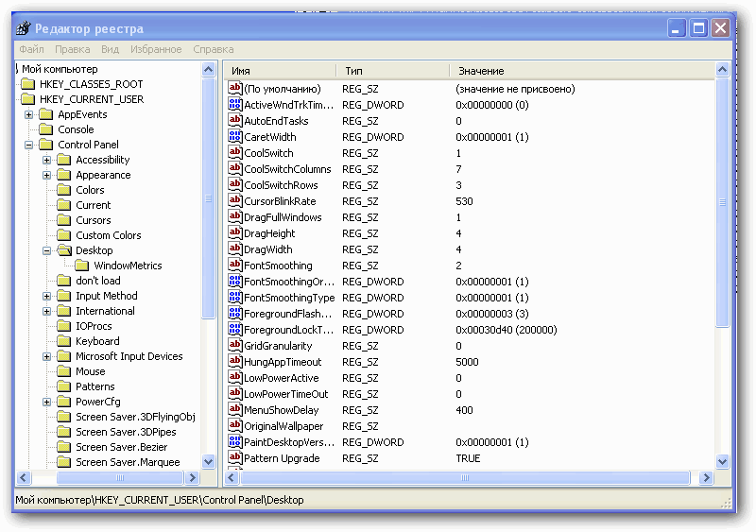
Task: Select the DragFullWindows value icon
Action: coord(234,216)
